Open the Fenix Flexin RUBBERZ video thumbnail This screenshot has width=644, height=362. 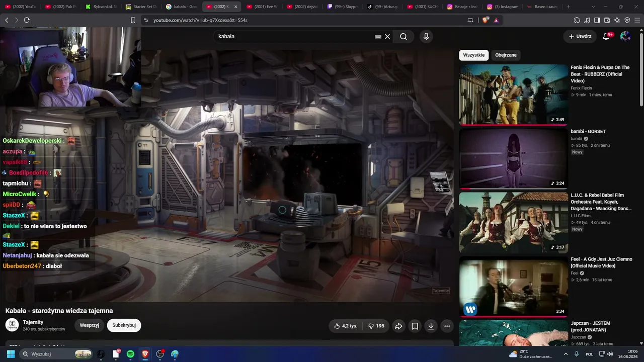(513, 95)
